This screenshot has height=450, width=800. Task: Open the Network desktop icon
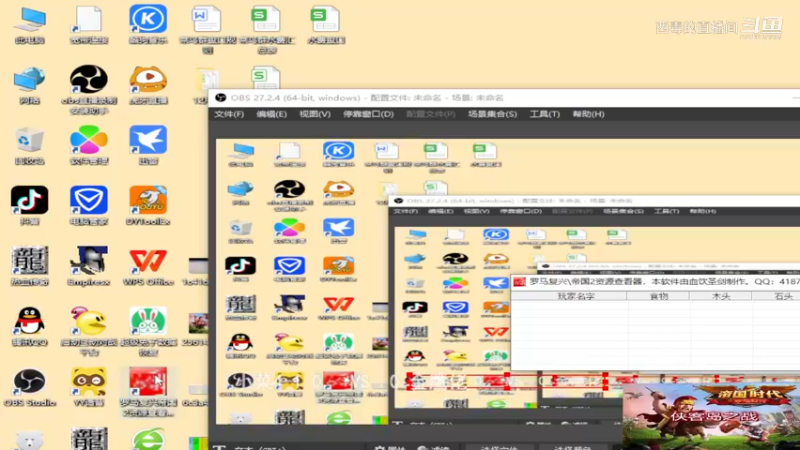click(x=30, y=85)
